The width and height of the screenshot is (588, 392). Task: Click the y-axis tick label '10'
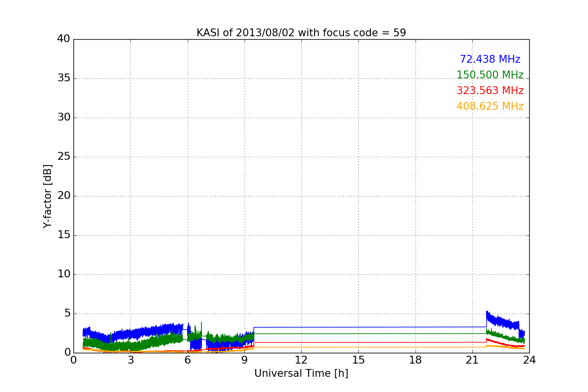[64, 274]
